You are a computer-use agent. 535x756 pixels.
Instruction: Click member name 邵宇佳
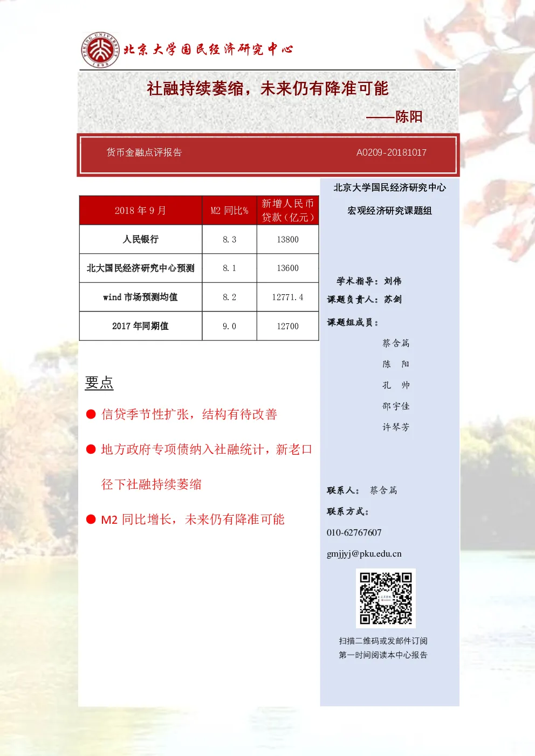[396, 406]
